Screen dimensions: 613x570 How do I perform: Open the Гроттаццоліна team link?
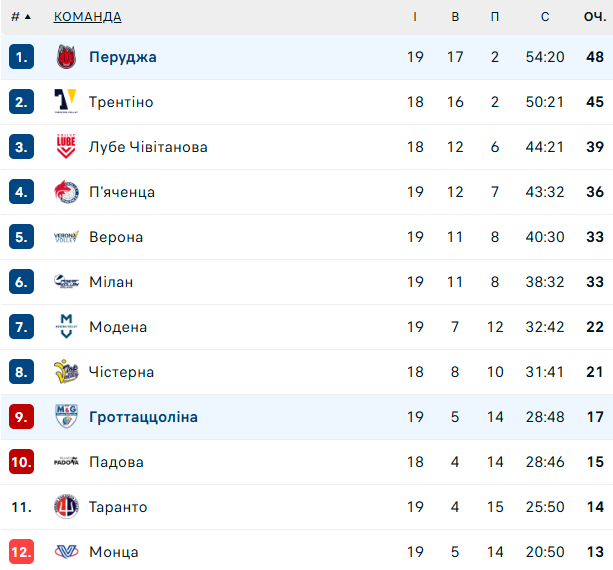[x=143, y=417]
